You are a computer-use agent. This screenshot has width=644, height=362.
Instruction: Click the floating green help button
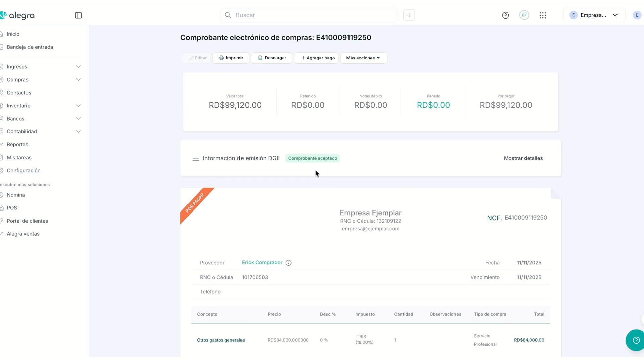635,340
